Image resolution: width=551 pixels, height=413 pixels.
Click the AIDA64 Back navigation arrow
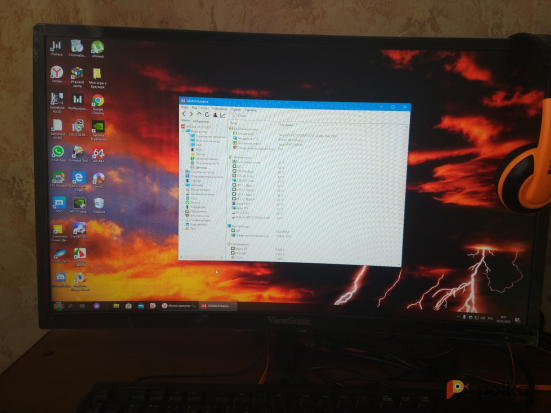(183, 114)
